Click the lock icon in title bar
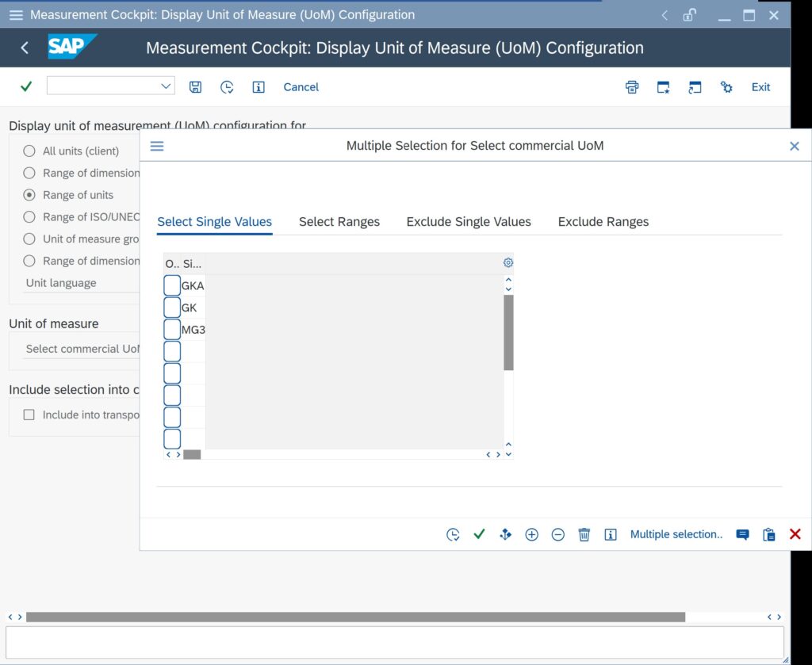Viewport: 812px width, 665px height. 689,15
